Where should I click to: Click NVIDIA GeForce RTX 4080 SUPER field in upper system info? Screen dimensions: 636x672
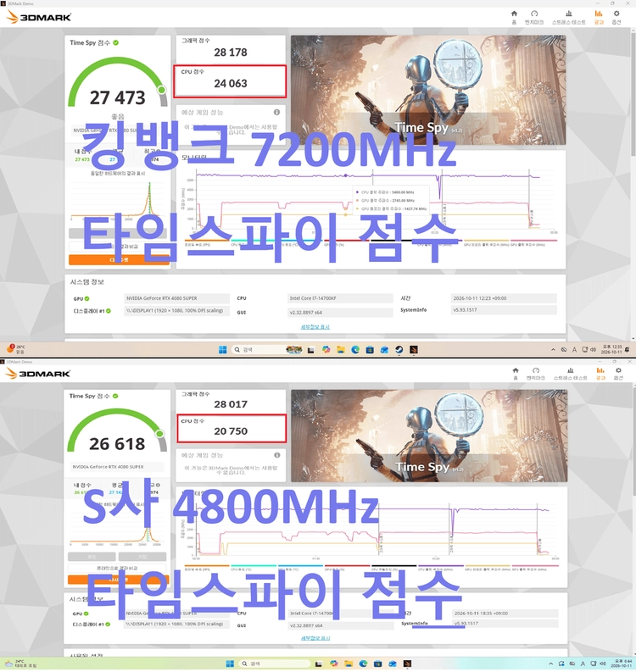click(x=176, y=298)
